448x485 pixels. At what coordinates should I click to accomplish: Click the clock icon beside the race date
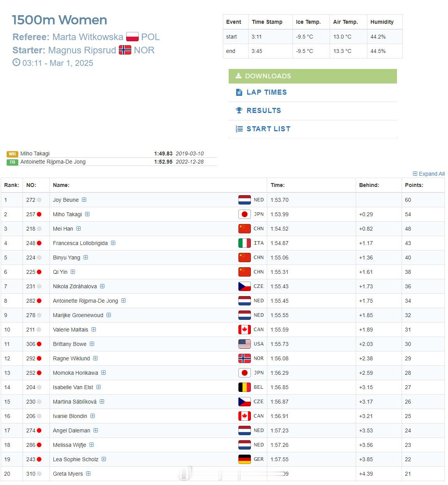tap(16, 62)
